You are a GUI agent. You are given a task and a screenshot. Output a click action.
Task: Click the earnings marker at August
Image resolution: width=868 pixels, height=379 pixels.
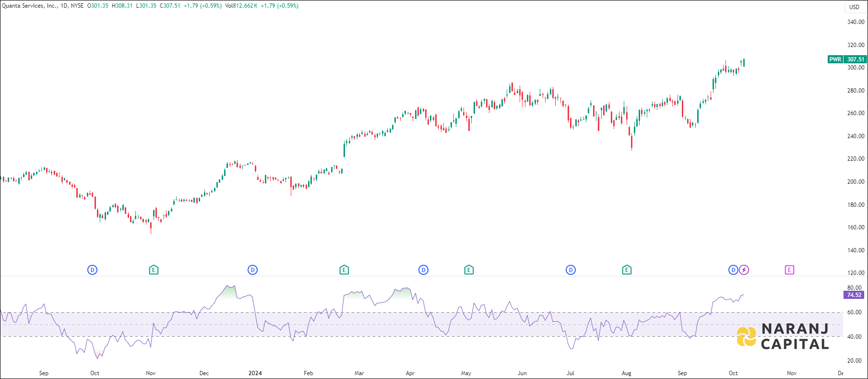coord(627,270)
